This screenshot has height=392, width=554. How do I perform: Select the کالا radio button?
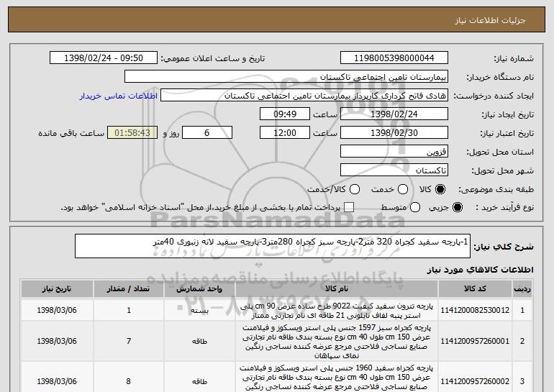[x=440, y=189]
